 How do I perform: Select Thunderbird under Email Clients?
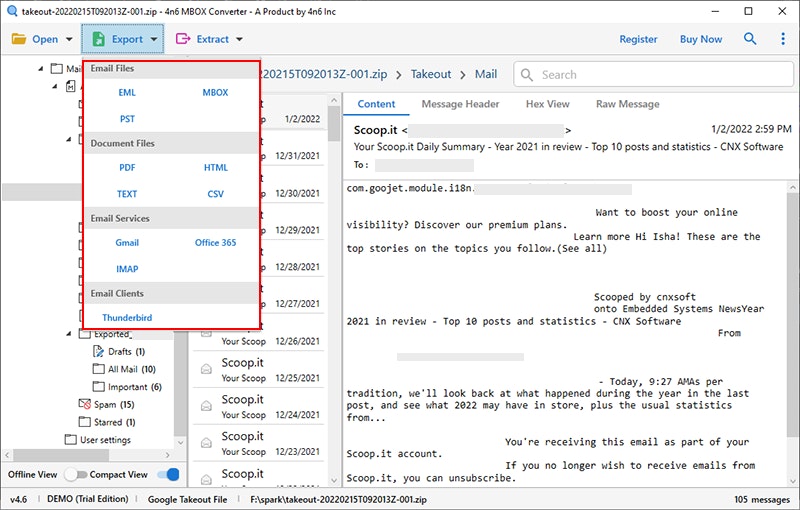(x=127, y=317)
